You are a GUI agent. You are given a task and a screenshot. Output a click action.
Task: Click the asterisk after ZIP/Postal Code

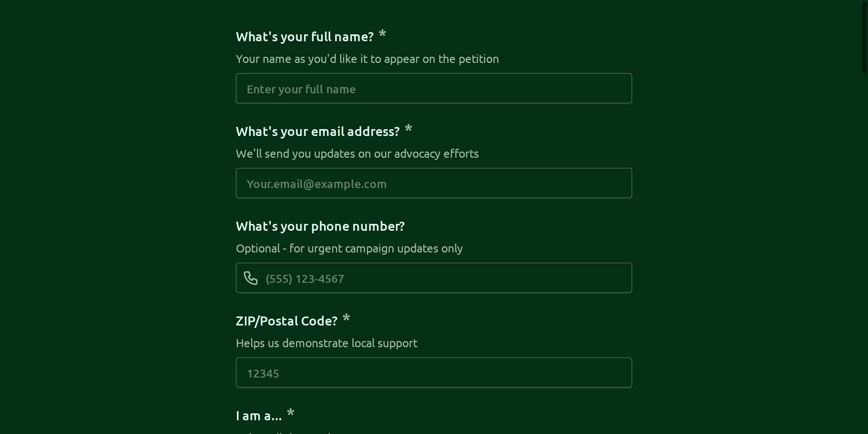(x=346, y=319)
